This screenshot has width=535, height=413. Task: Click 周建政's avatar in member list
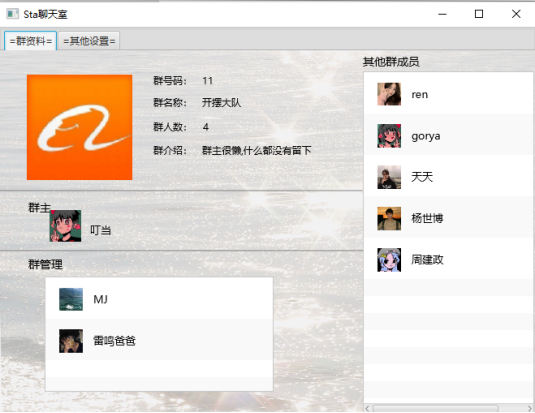389,260
